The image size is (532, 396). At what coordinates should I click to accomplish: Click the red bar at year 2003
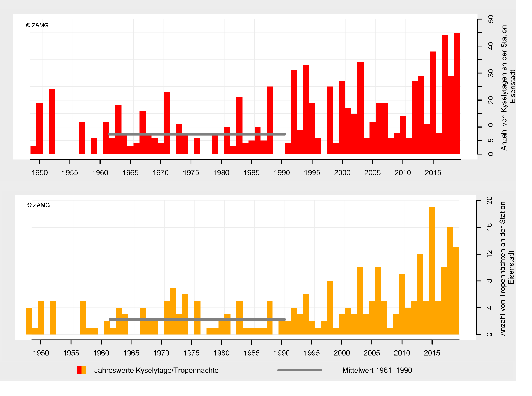point(360,108)
